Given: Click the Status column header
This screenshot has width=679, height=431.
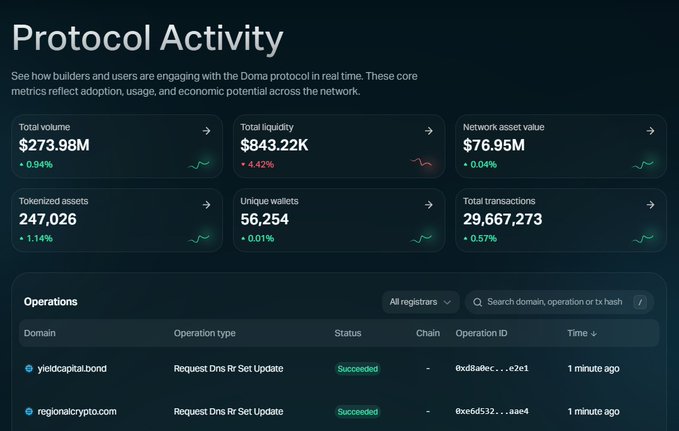Looking at the screenshot, I should [348, 333].
